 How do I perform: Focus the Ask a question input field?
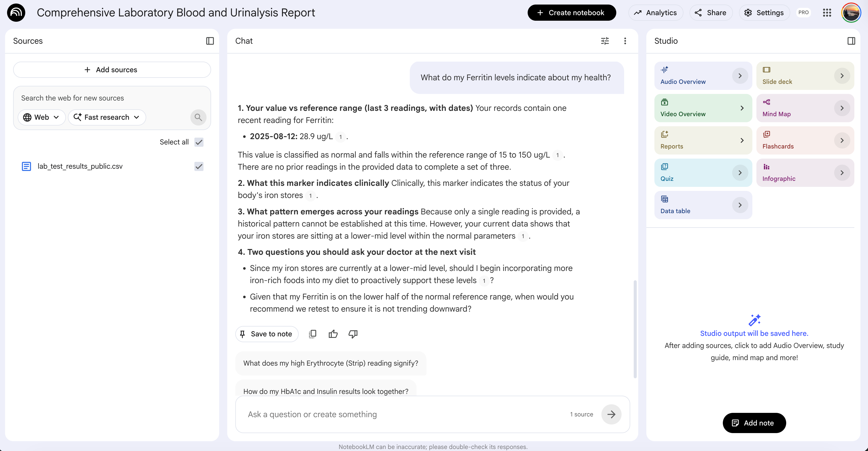point(404,414)
